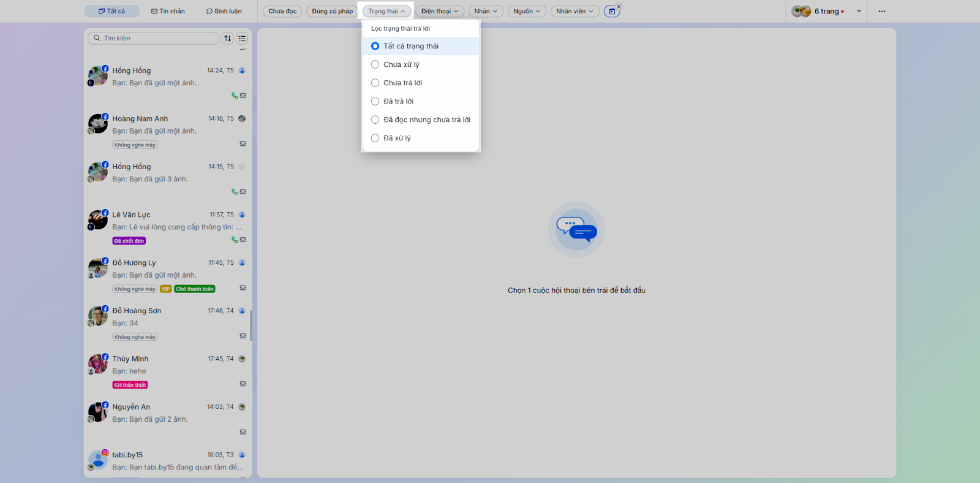Click envelope icon on Hồng Hồng 14:24 row
This screenshot has width=980, height=483.
click(x=243, y=96)
